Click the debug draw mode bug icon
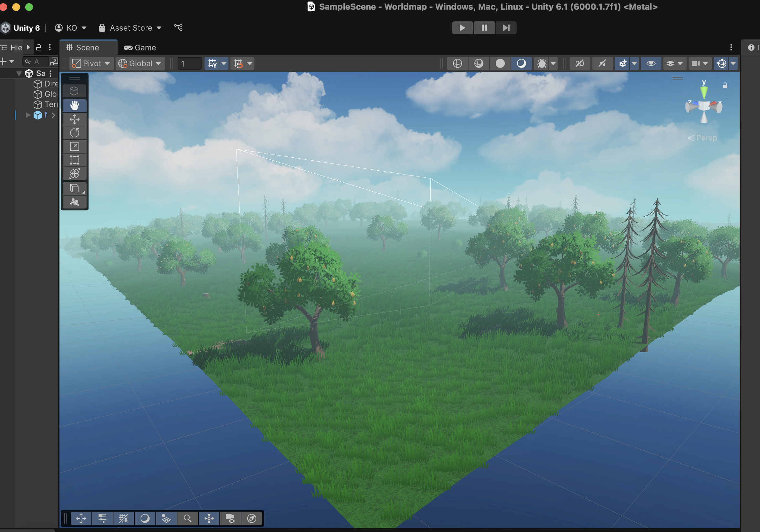760x532 pixels. (x=542, y=63)
